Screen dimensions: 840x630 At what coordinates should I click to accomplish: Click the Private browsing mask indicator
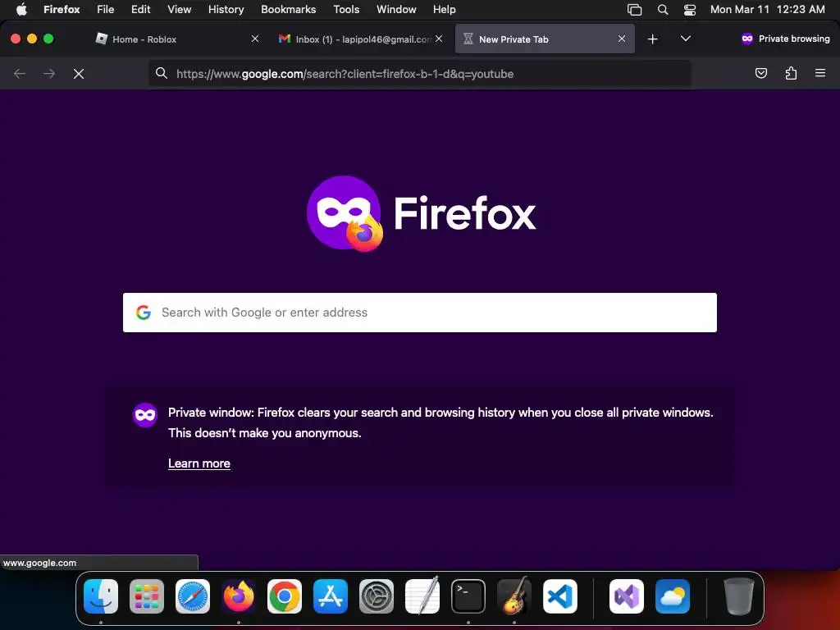coord(785,39)
